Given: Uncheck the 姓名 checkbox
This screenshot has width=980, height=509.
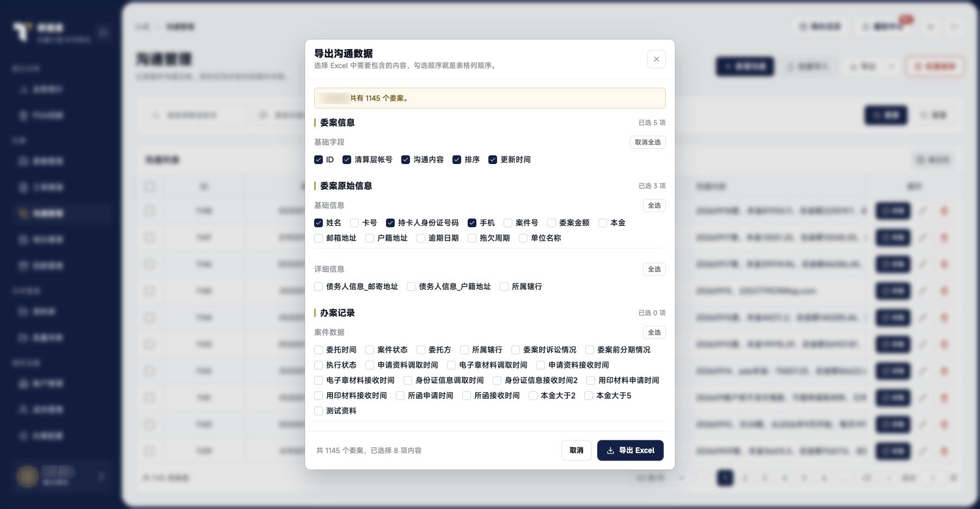Looking at the screenshot, I should [318, 223].
